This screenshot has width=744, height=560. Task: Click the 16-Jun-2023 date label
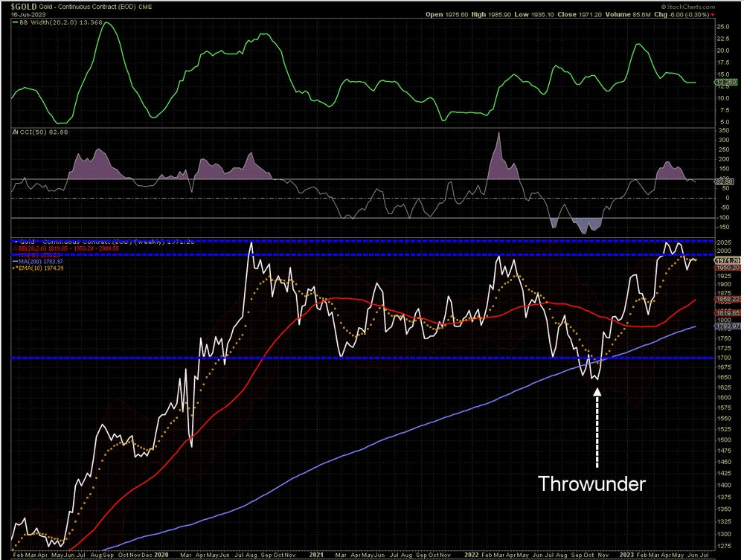28,15
